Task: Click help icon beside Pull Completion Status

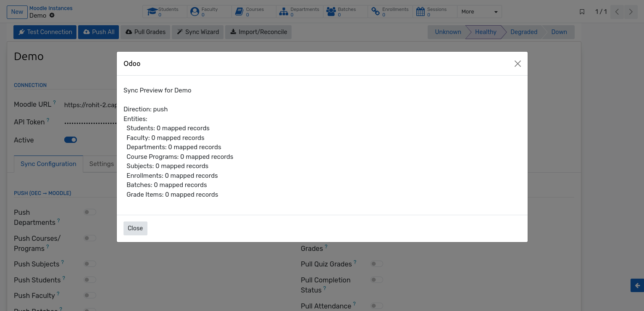Action: pyautogui.click(x=325, y=288)
